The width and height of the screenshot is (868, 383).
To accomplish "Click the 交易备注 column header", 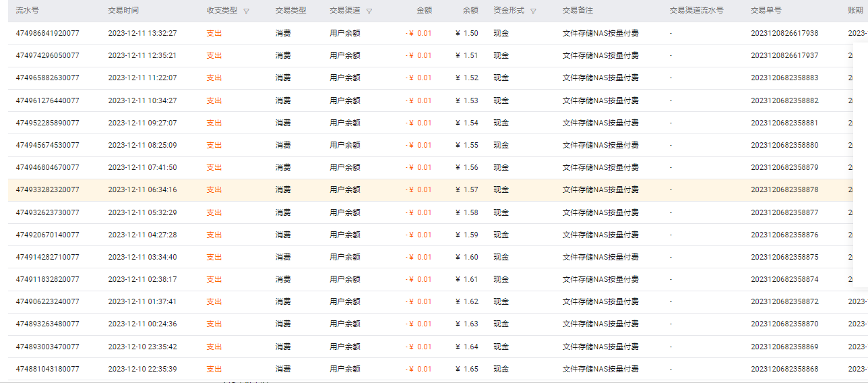I will tap(578, 11).
